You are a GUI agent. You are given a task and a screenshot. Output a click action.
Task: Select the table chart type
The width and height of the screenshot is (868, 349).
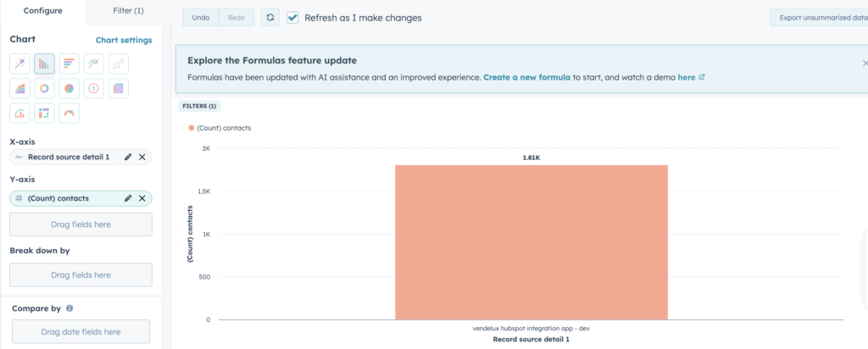pos(119,88)
